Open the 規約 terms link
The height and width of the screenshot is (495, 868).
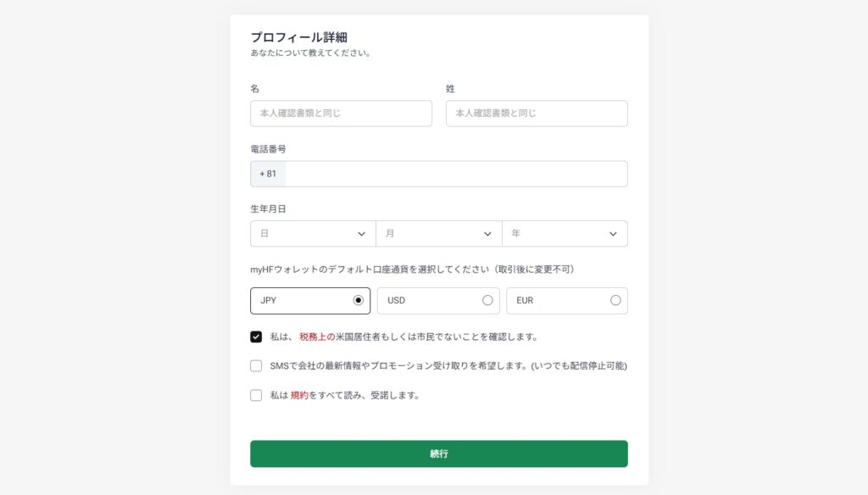tap(299, 395)
